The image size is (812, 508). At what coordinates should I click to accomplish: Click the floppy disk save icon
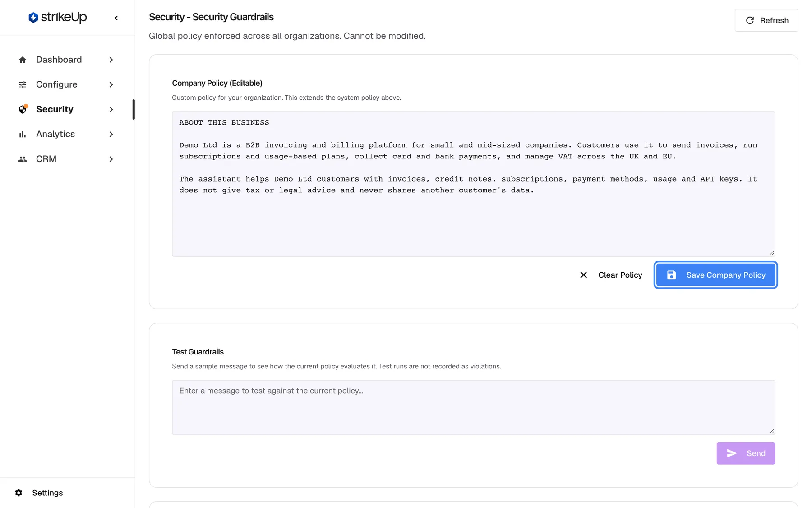click(x=671, y=275)
